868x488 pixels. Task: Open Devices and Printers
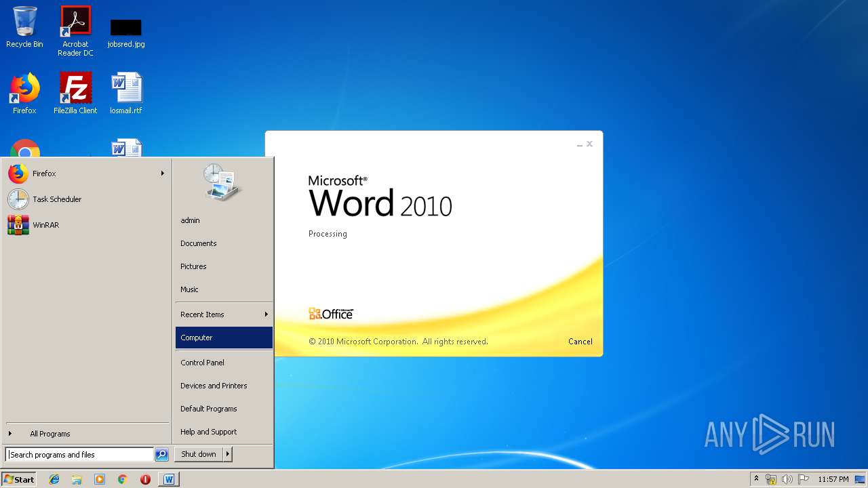[224, 386]
